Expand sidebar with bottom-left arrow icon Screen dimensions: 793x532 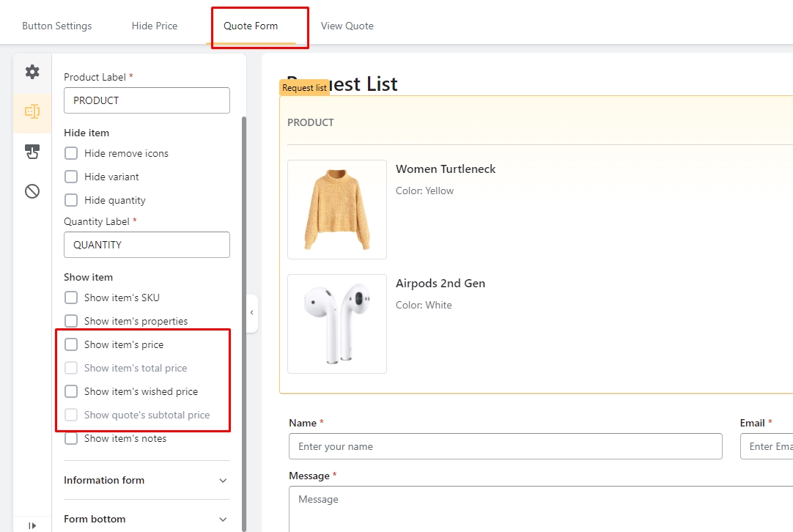coord(32,525)
